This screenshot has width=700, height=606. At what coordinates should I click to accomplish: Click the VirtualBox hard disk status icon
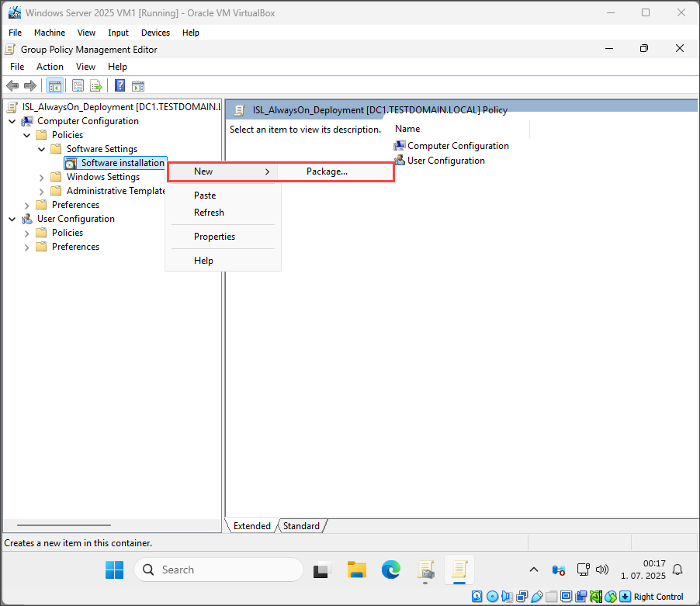tap(476, 596)
